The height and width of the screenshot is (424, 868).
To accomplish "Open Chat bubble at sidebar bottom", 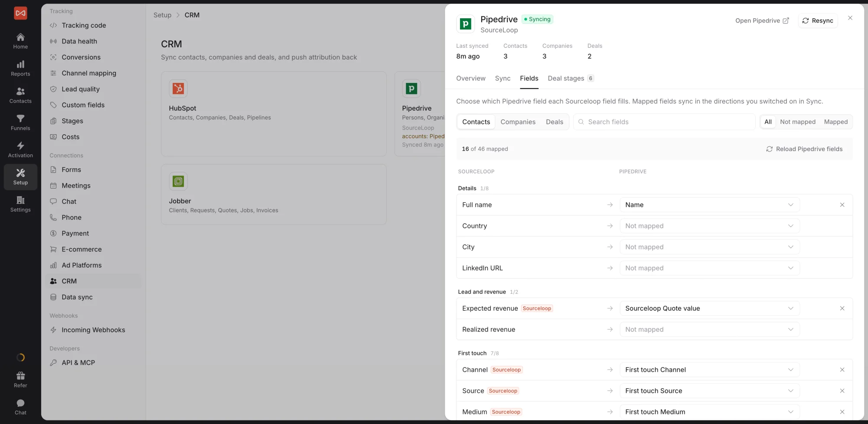I will 20,407.
